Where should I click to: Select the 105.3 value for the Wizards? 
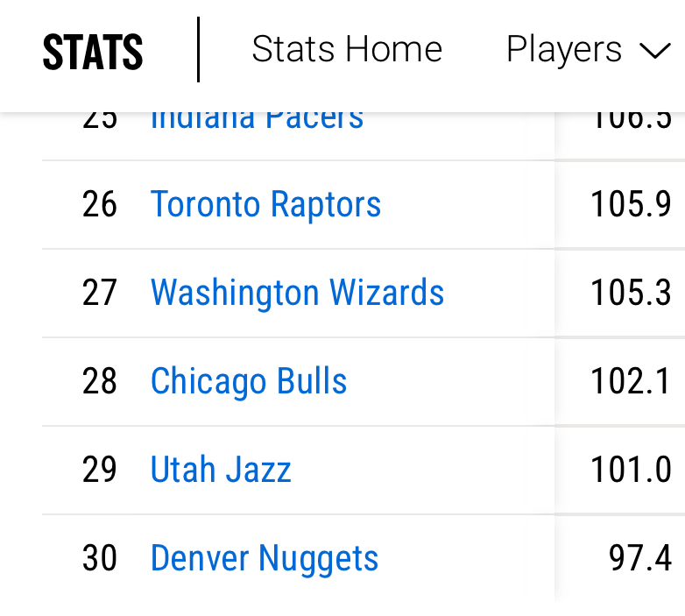(x=631, y=293)
